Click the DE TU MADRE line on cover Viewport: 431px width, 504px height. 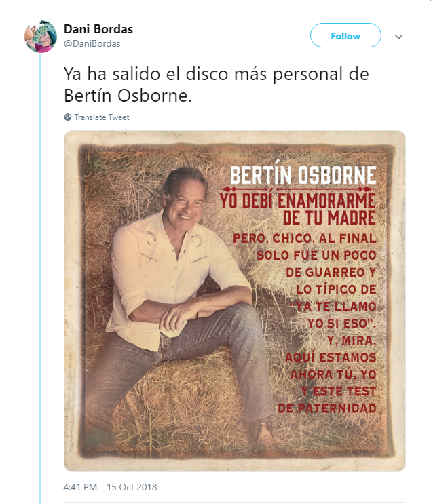click(x=329, y=218)
